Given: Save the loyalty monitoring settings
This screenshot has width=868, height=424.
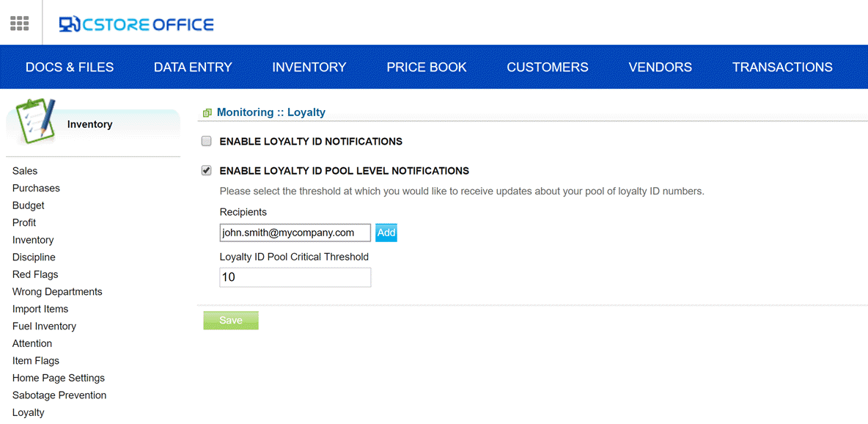Looking at the screenshot, I should click(231, 321).
